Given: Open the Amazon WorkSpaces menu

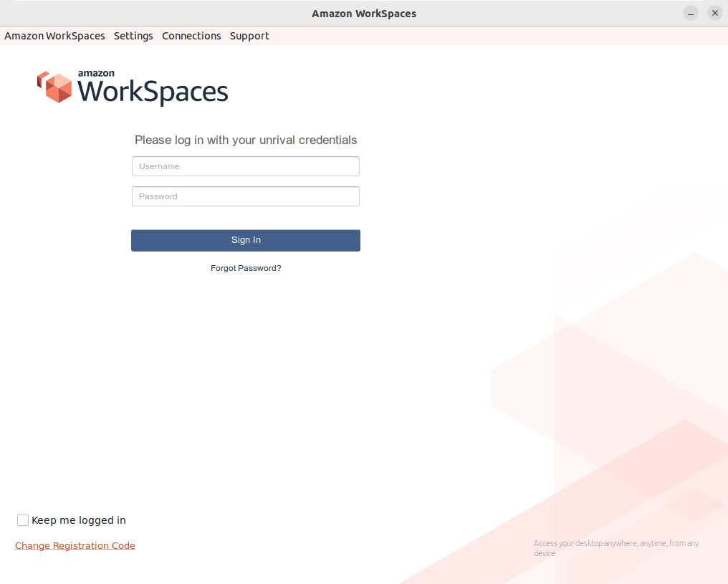Looking at the screenshot, I should [x=54, y=36].
